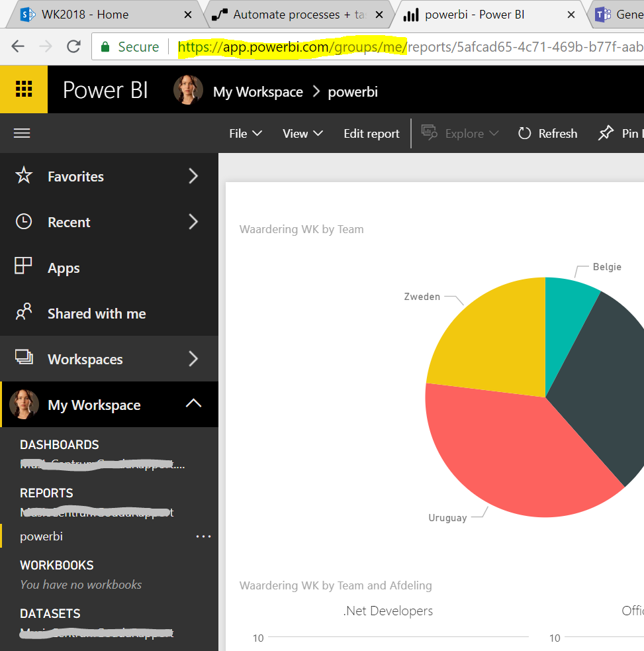Toggle the hamburger navigation pane button
This screenshot has height=651, width=644.
click(x=22, y=133)
